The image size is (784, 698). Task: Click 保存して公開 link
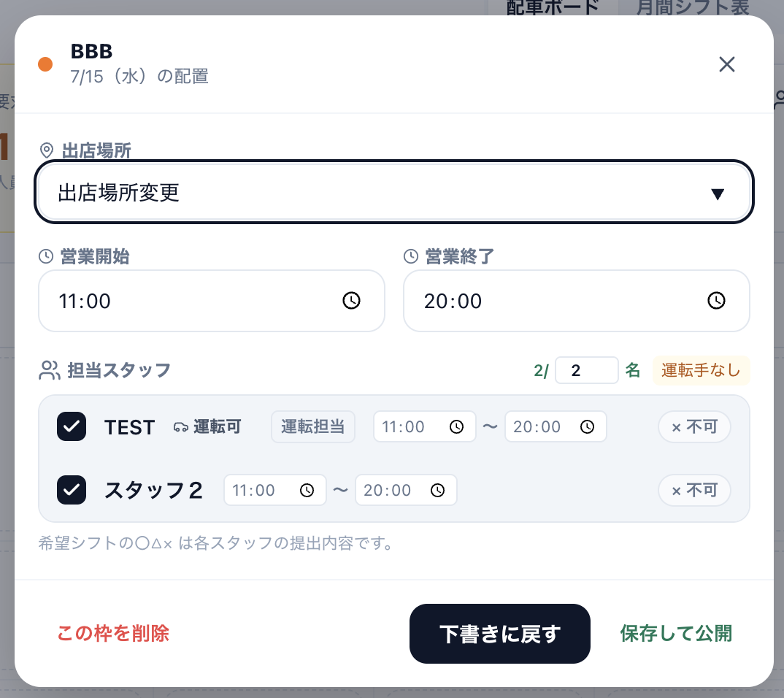pyautogui.click(x=676, y=634)
